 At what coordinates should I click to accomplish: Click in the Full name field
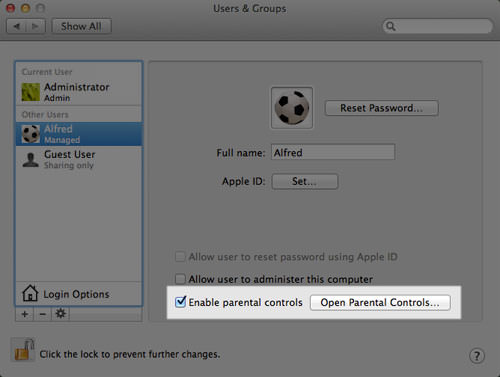[333, 152]
